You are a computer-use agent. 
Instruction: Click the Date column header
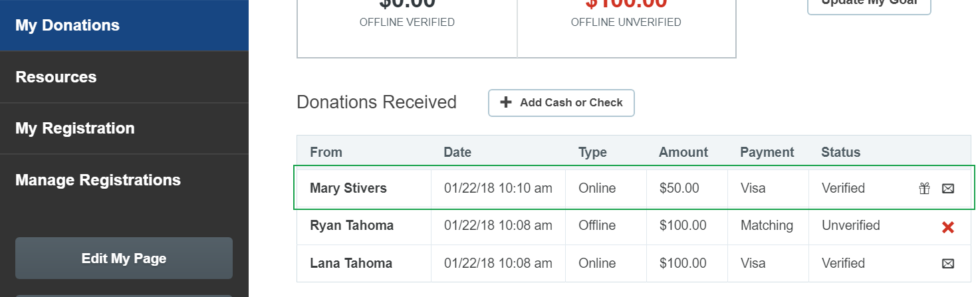click(x=457, y=152)
